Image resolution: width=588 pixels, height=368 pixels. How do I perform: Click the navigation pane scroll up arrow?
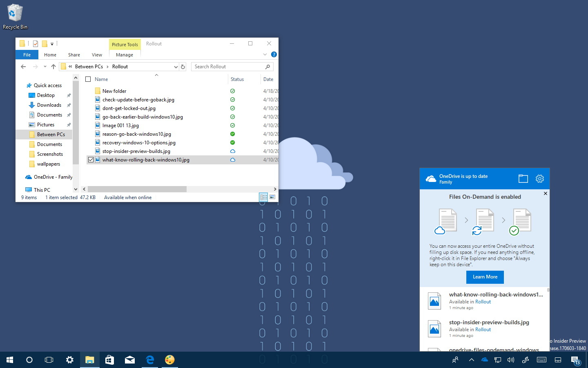[76, 78]
